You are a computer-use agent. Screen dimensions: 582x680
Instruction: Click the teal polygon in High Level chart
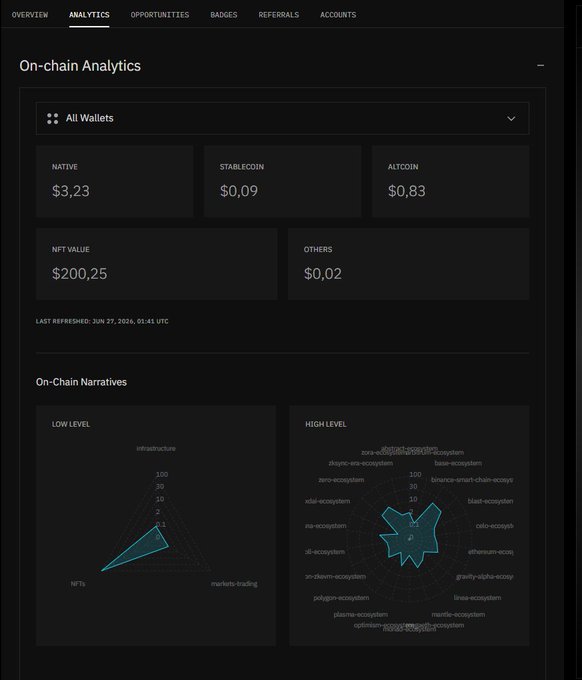(412, 536)
